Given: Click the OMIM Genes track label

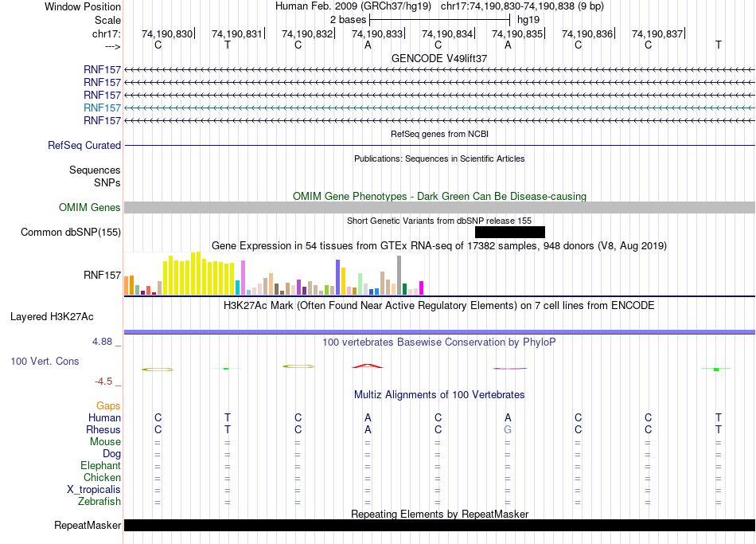Looking at the screenshot, I should [90, 208].
